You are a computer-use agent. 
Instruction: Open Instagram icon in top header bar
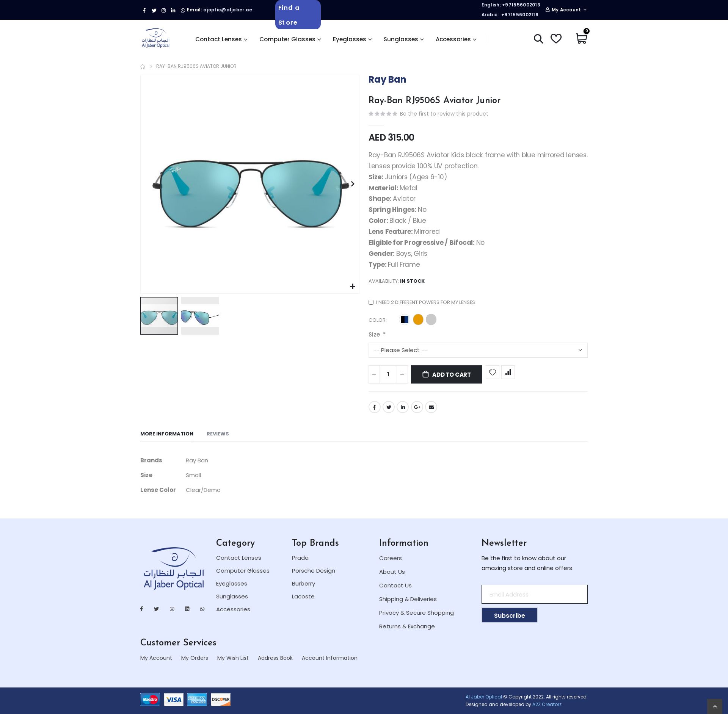[163, 10]
